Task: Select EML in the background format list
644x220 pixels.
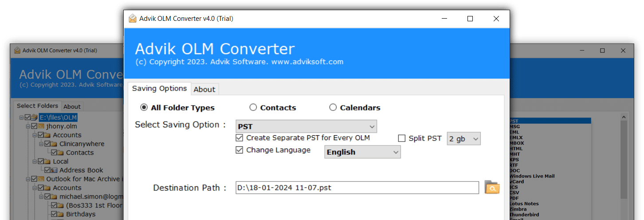Action: pyautogui.click(x=514, y=132)
